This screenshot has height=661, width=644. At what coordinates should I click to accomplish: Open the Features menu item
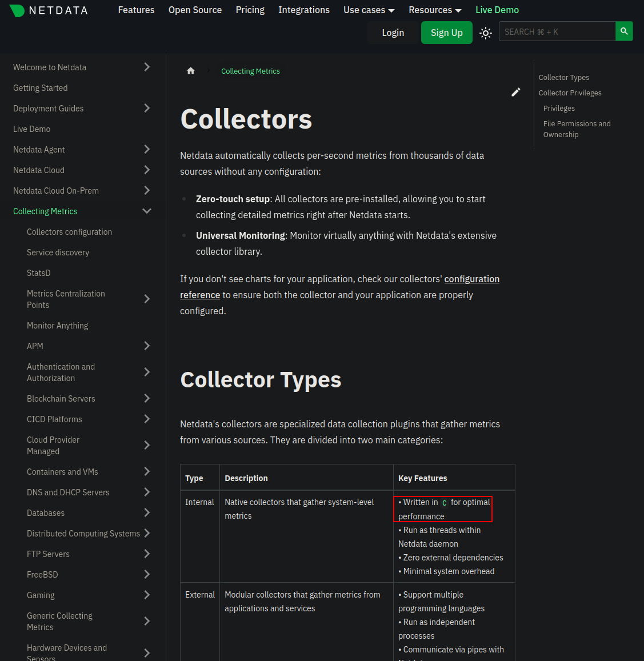pos(136,10)
